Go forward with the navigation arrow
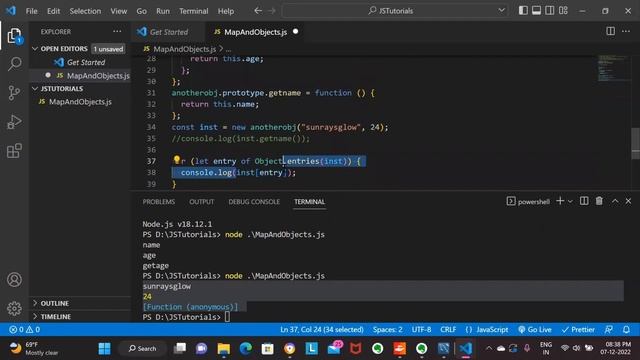The width and height of the screenshot is (640, 360). tap(272, 11)
